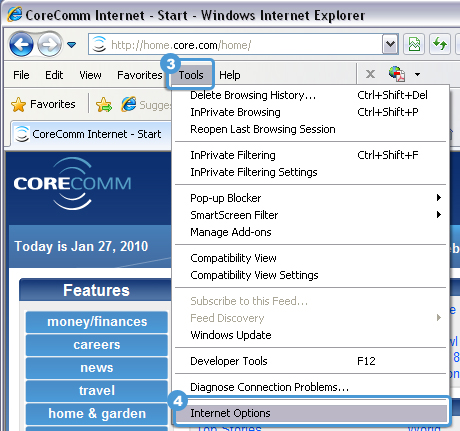Screen dimensions: 460x431
Task: Open Compatibility View Settings
Action: click(311, 275)
